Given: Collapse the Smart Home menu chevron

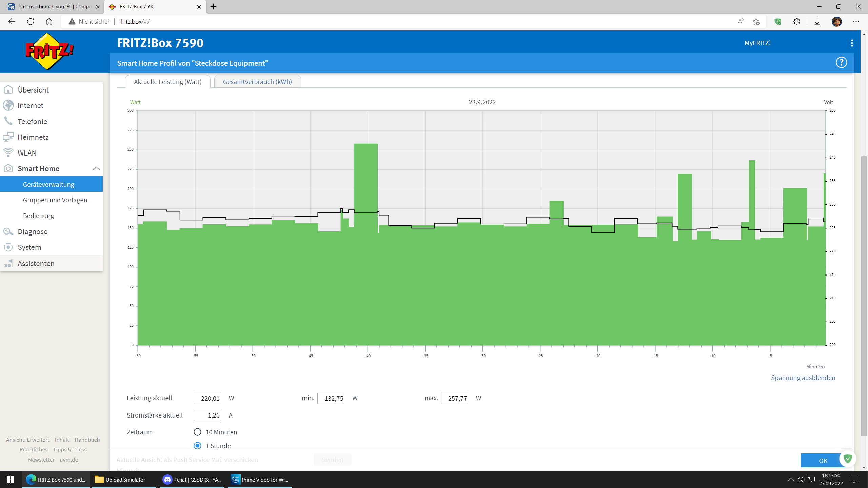Looking at the screenshot, I should (x=96, y=168).
